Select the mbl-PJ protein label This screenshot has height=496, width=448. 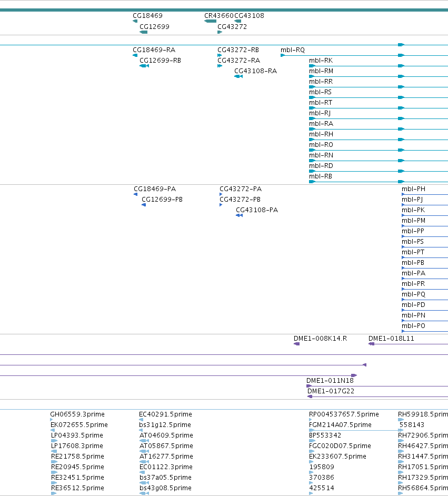412,199
